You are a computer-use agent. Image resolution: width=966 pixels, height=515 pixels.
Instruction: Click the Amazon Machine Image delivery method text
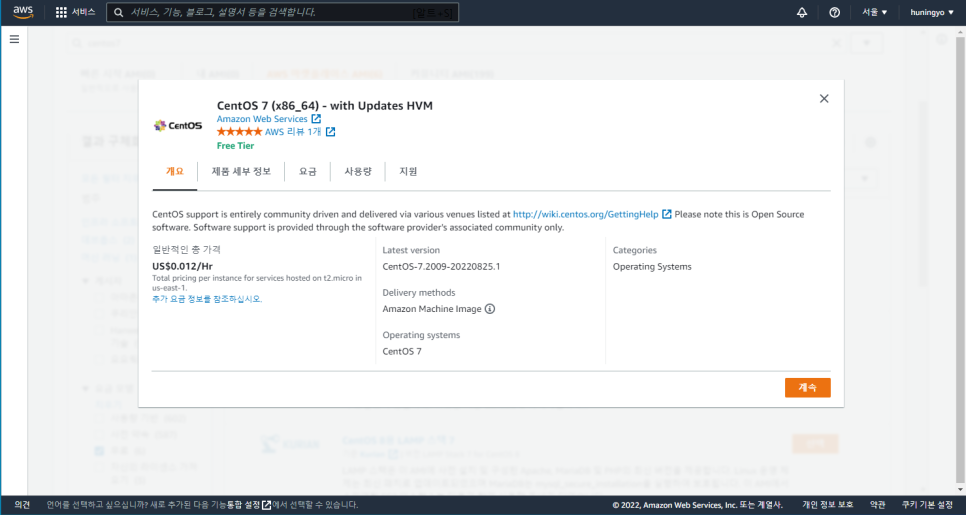tap(432, 309)
